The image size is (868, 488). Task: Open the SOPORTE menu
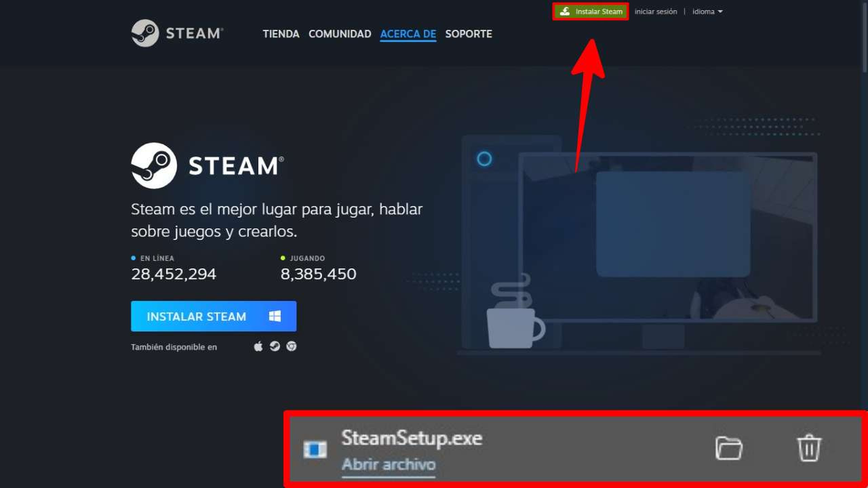click(468, 34)
